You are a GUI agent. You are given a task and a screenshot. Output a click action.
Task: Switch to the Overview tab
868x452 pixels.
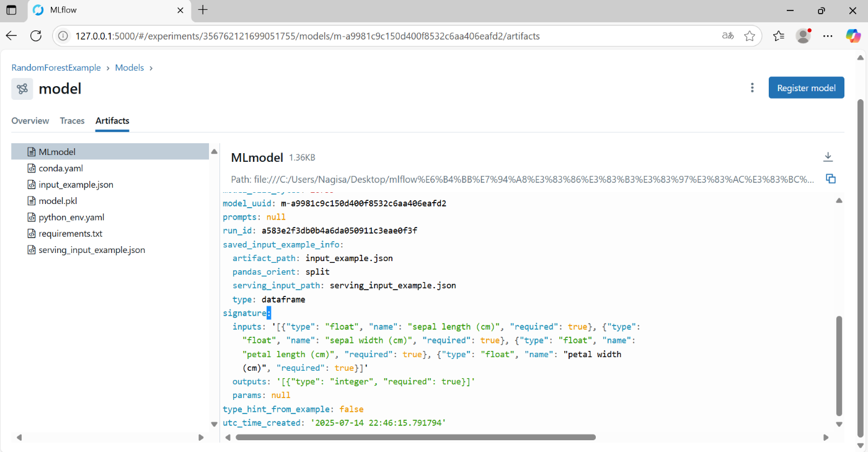[x=30, y=121]
